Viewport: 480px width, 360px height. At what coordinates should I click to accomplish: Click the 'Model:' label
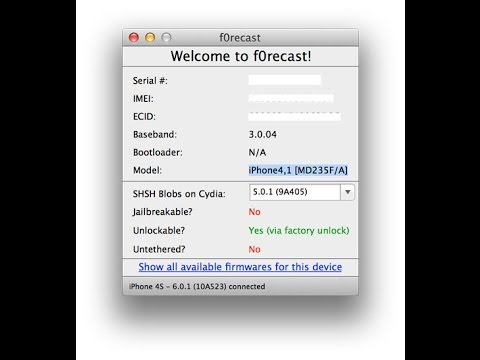147,170
